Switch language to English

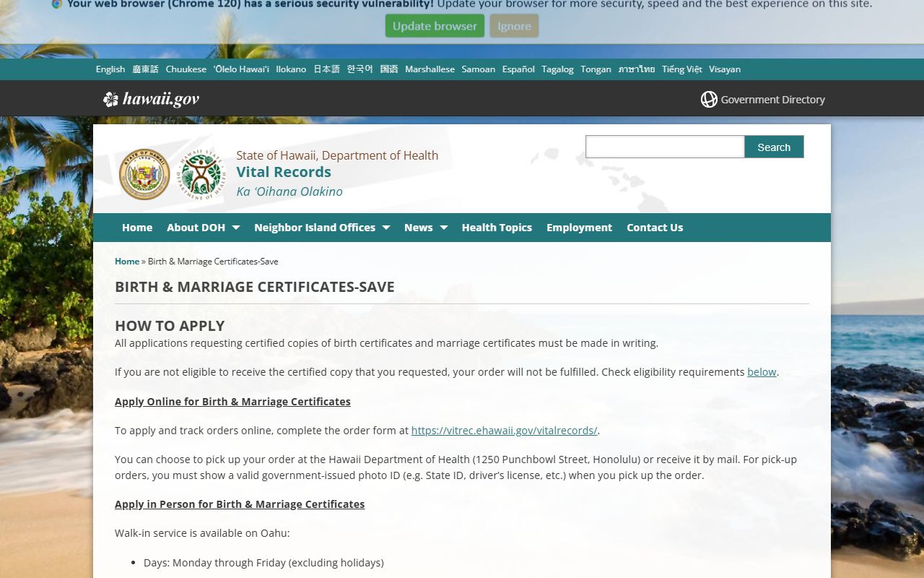pos(110,69)
